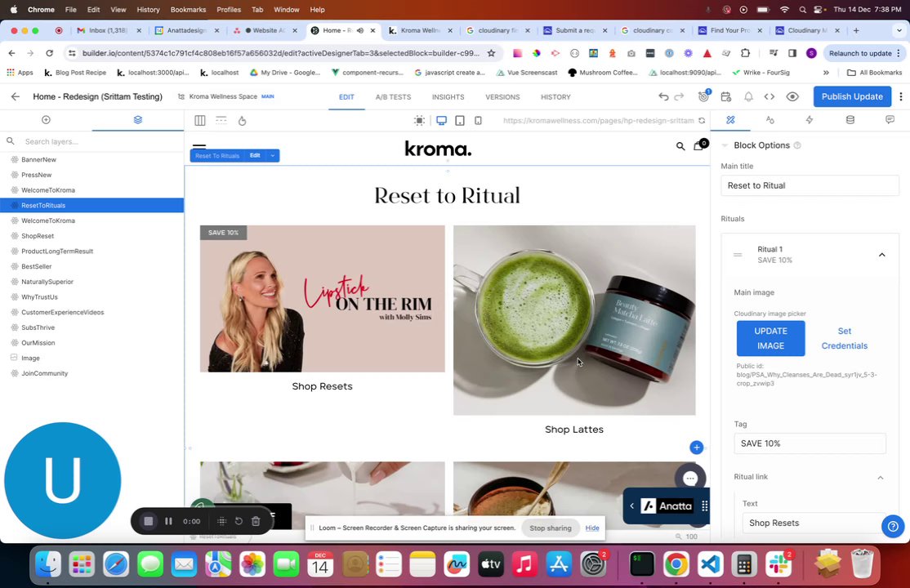Open the hamburger menu on Kroma page
Image resolution: width=910 pixels, height=588 pixels.
199,146
